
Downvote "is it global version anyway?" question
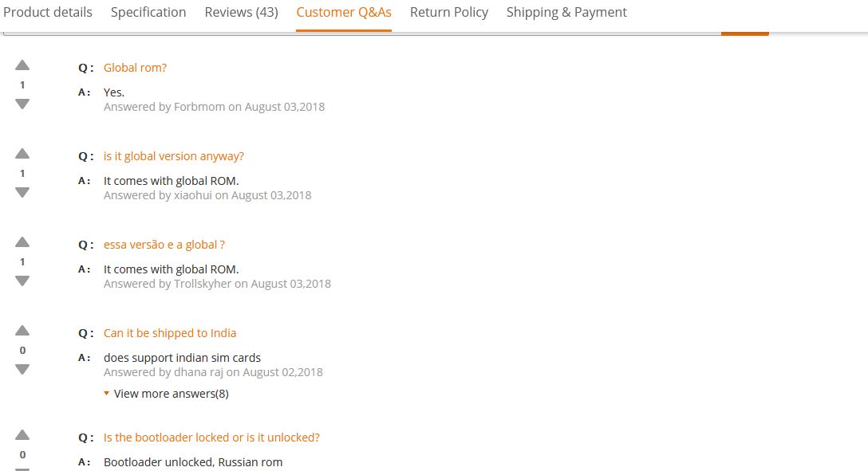tap(22, 192)
